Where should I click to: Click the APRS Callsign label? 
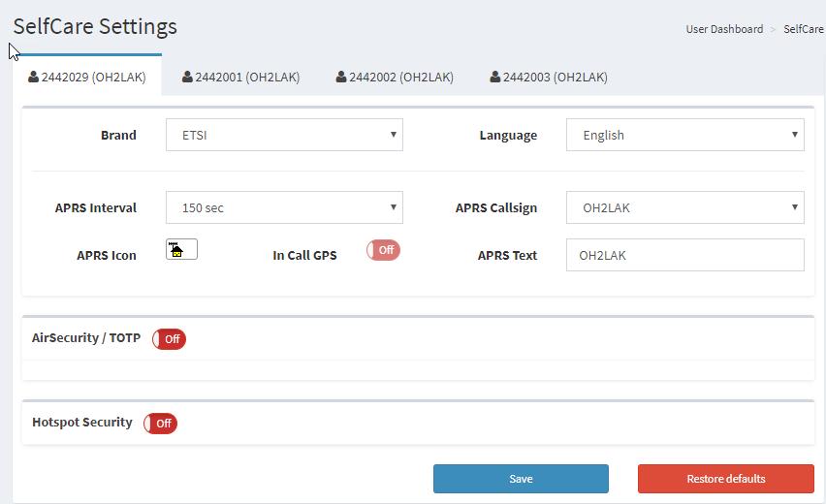click(496, 208)
